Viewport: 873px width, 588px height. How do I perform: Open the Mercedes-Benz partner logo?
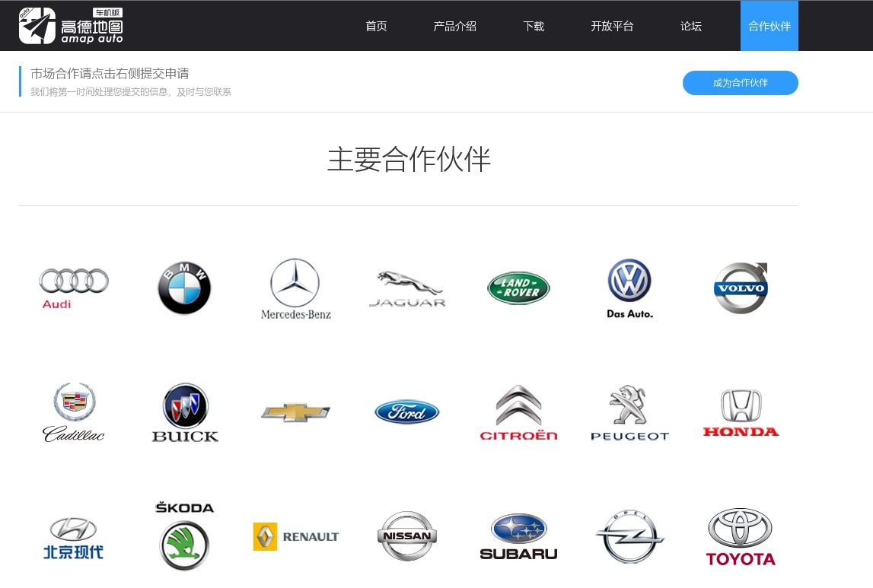295,289
